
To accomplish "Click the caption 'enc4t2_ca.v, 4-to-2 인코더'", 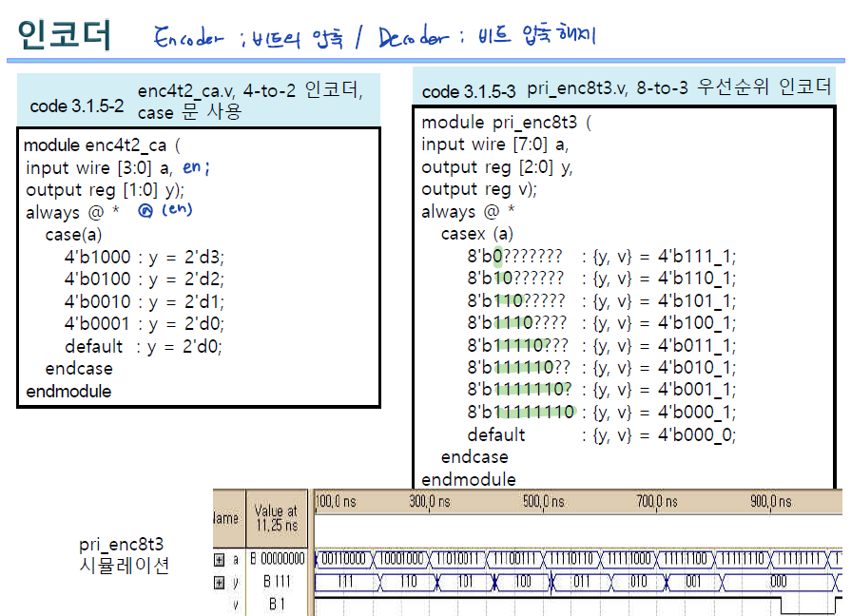I will 250,90.
